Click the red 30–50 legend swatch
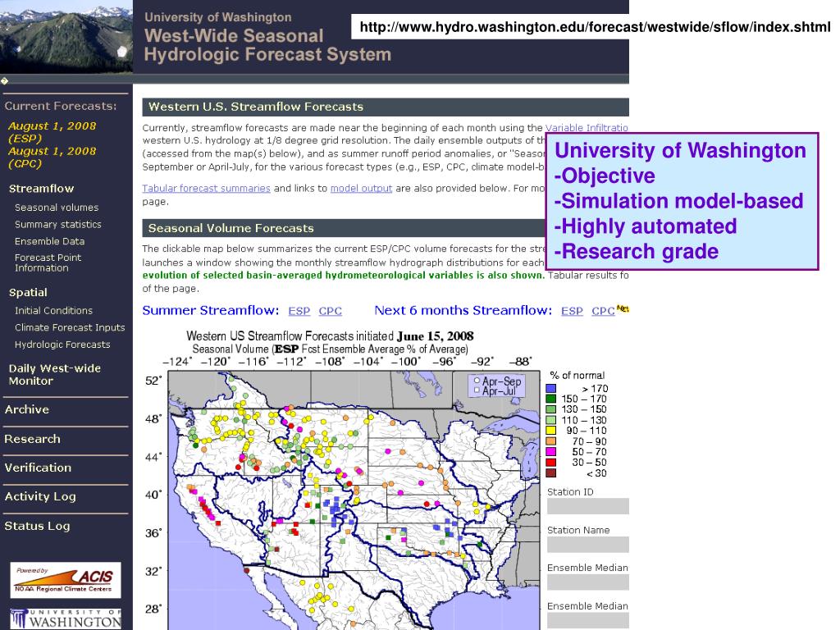Viewport: 840px width, 630px height. pos(550,463)
